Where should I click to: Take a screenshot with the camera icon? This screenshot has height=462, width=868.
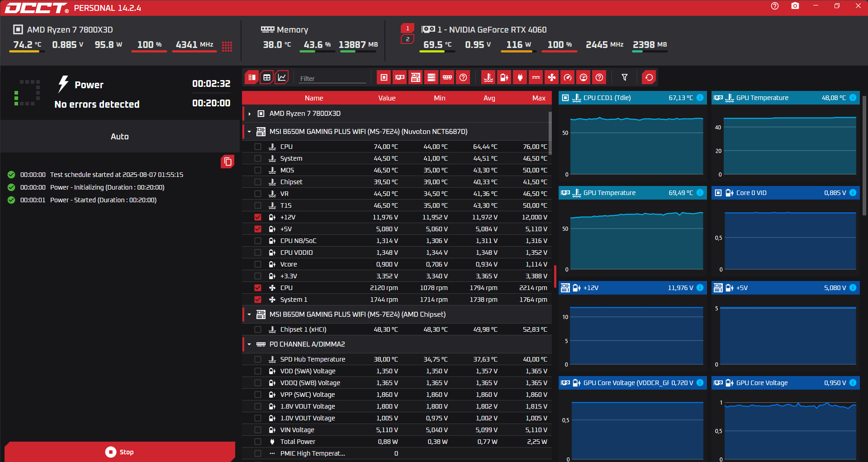(795, 6)
